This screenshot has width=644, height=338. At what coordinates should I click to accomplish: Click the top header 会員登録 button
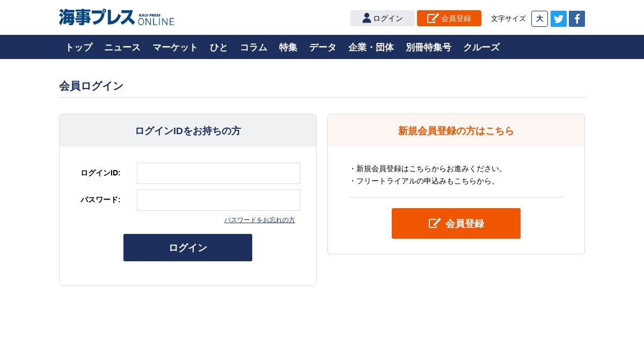(x=449, y=18)
